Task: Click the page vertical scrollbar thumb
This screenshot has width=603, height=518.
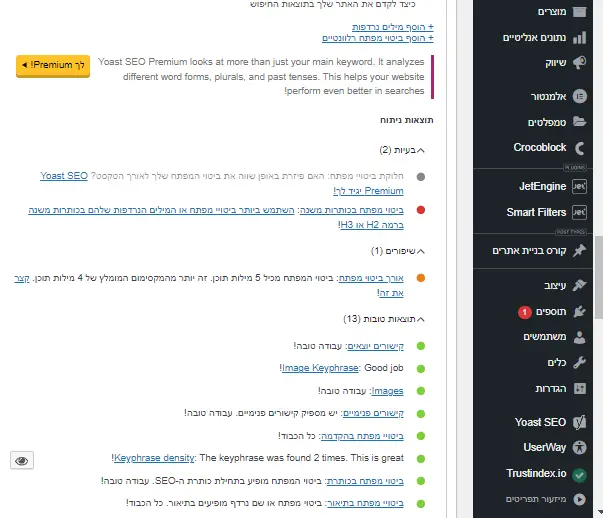Action: (x=599, y=277)
